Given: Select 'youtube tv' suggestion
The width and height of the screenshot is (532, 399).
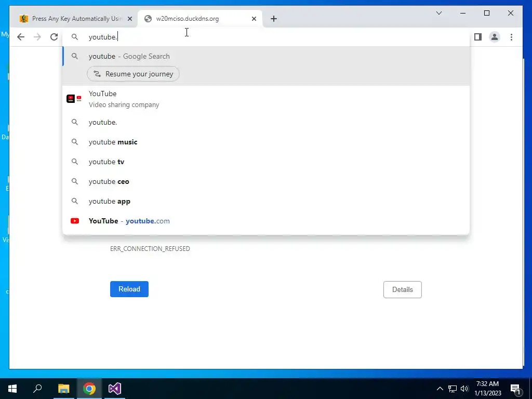Looking at the screenshot, I should click(x=266, y=162).
